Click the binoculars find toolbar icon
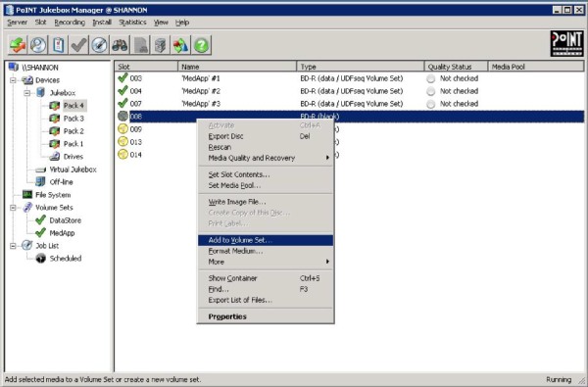 coord(120,45)
